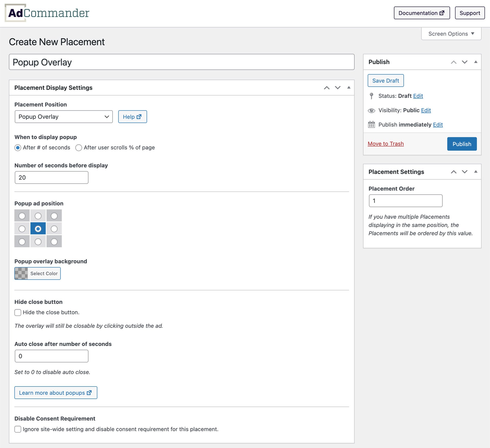Enable Hide the close button checkbox
This screenshot has width=490, height=448.
point(18,312)
